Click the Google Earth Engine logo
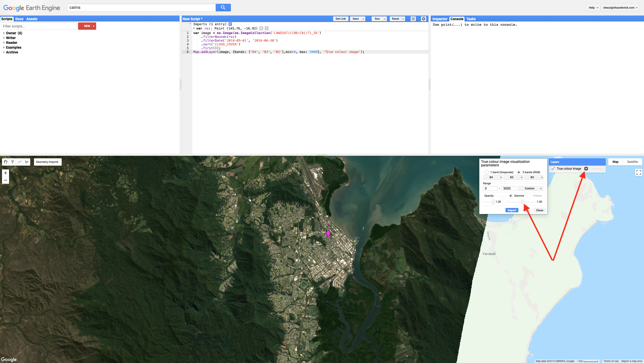The image size is (644, 363). point(32,8)
